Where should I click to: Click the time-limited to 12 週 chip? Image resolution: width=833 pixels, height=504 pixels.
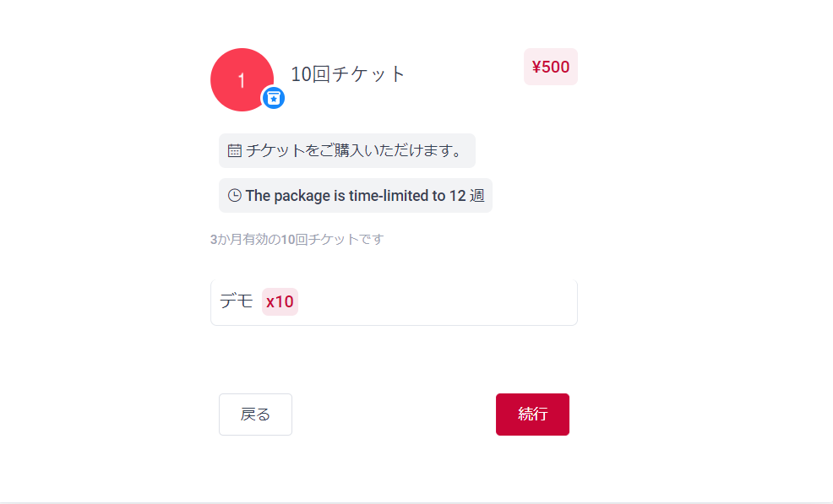click(356, 196)
